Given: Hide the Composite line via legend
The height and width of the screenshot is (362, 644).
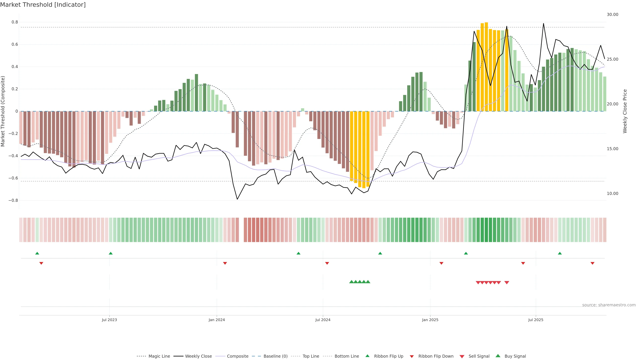Looking at the screenshot, I should (x=237, y=356).
